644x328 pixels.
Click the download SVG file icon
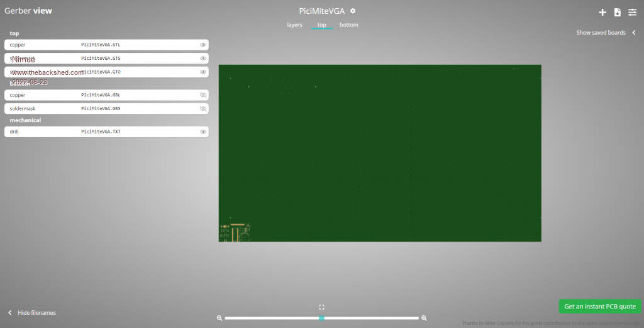click(x=617, y=12)
